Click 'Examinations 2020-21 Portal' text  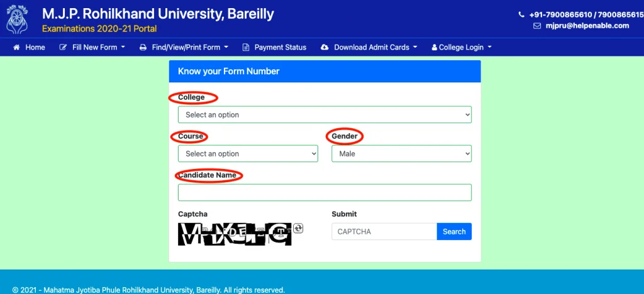click(x=99, y=29)
